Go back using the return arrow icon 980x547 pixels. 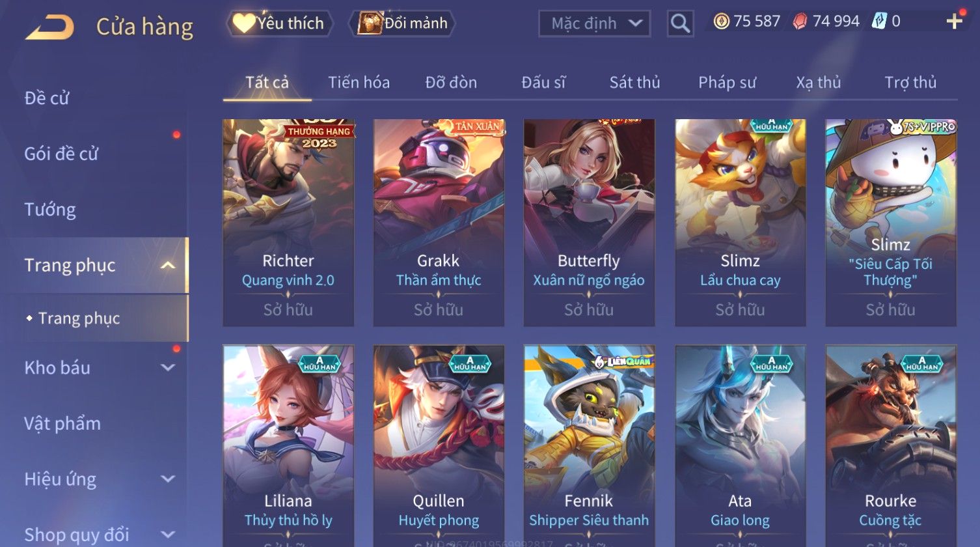[x=49, y=27]
